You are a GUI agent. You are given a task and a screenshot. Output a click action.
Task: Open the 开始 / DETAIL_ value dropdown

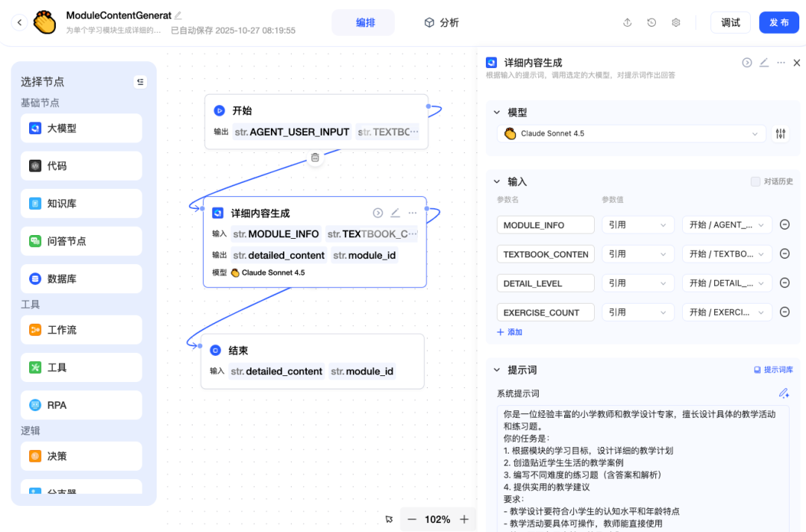coord(727,284)
